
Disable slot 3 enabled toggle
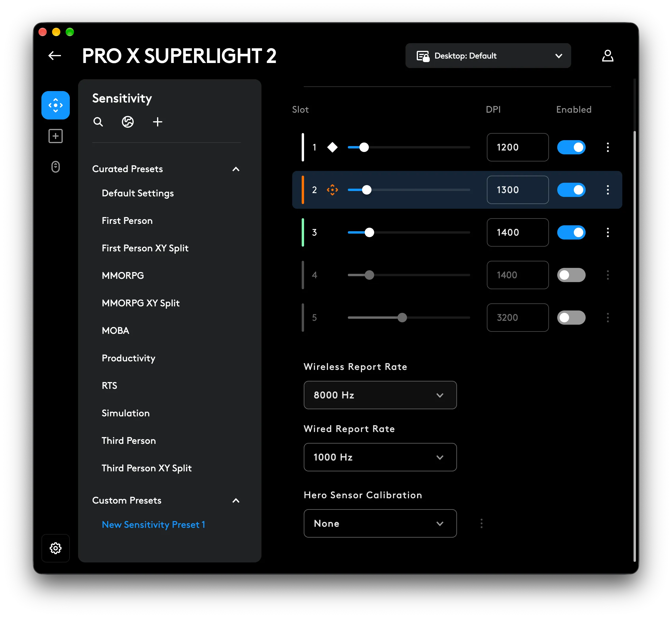tap(571, 232)
